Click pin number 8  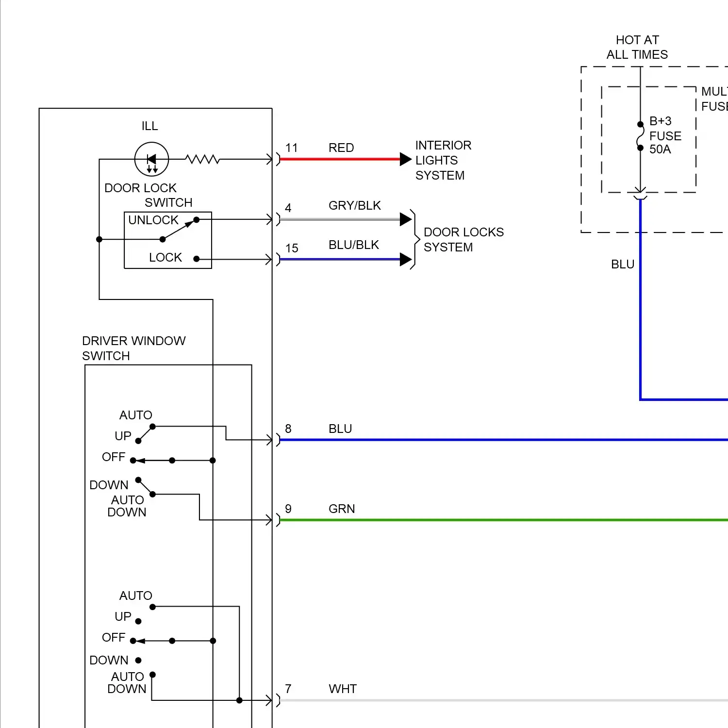288,429
